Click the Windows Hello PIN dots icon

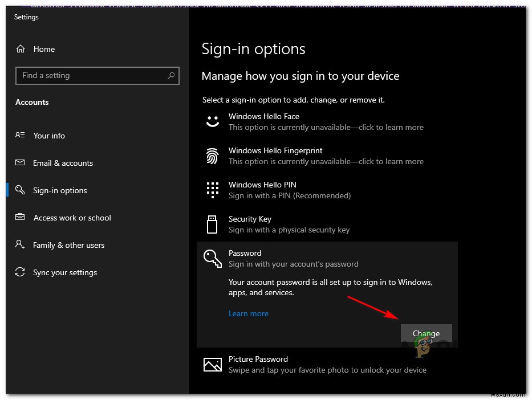click(212, 190)
